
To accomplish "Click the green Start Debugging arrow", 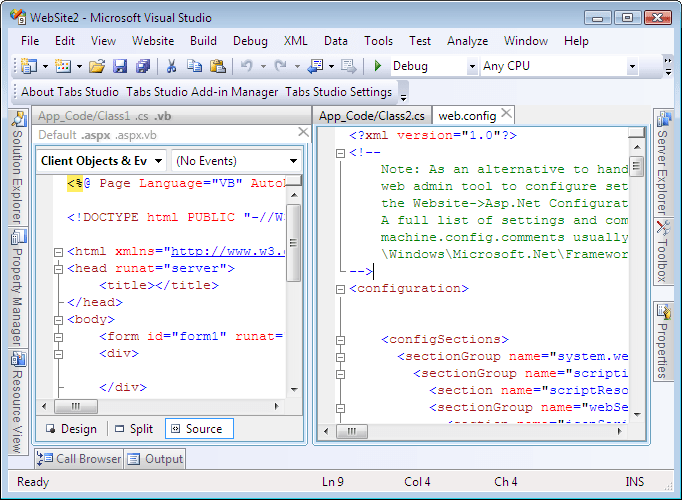I will [x=378, y=66].
